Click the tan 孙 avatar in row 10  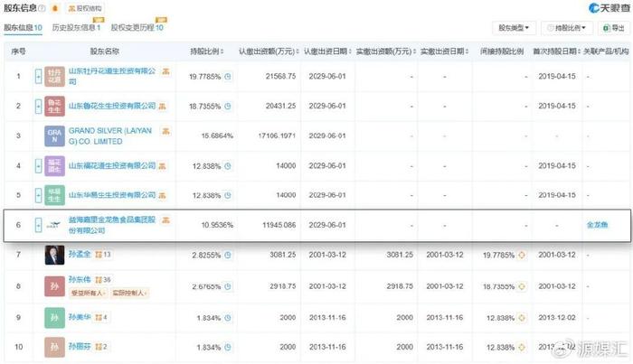pos(54,347)
